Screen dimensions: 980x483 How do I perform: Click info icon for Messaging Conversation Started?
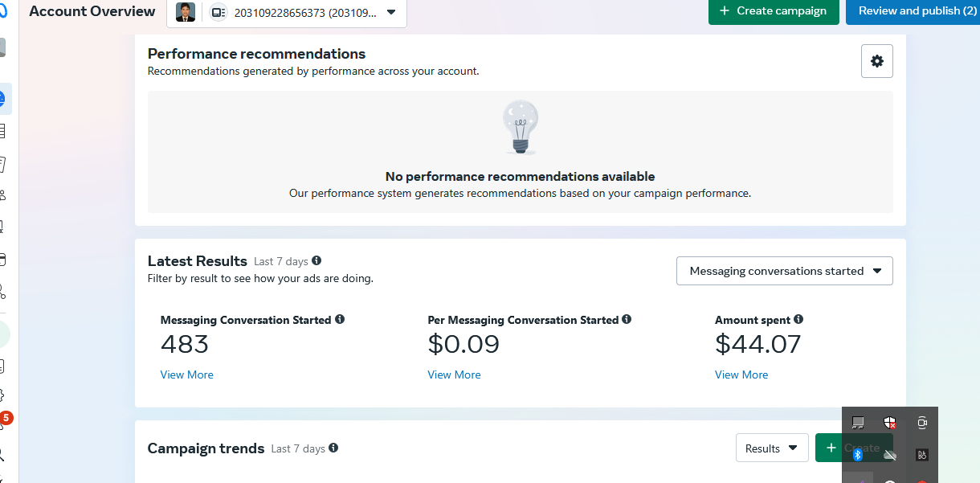coord(340,319)
